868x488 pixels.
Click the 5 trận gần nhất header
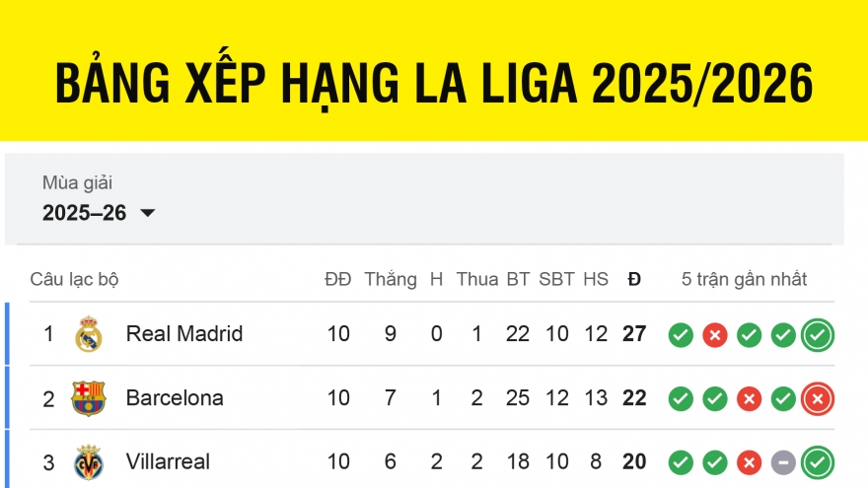coord(744,279)
